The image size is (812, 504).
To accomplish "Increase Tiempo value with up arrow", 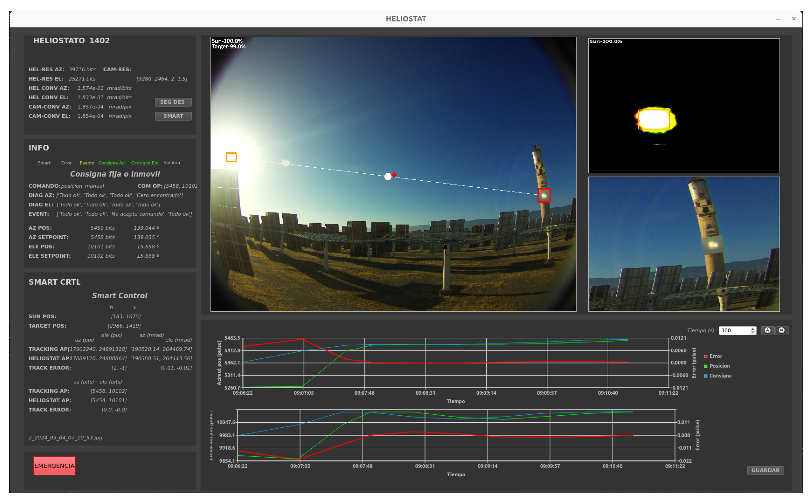I will tap(753, 328).
